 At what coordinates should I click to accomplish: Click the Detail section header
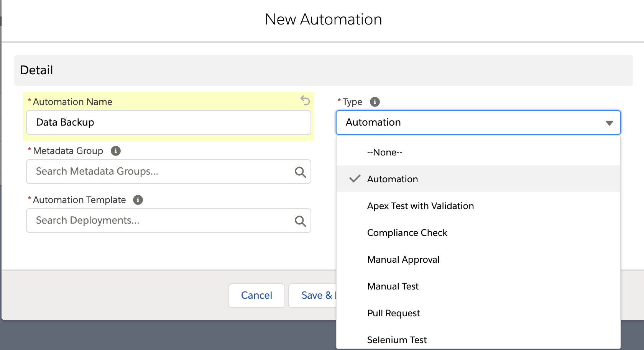(324, 70)
